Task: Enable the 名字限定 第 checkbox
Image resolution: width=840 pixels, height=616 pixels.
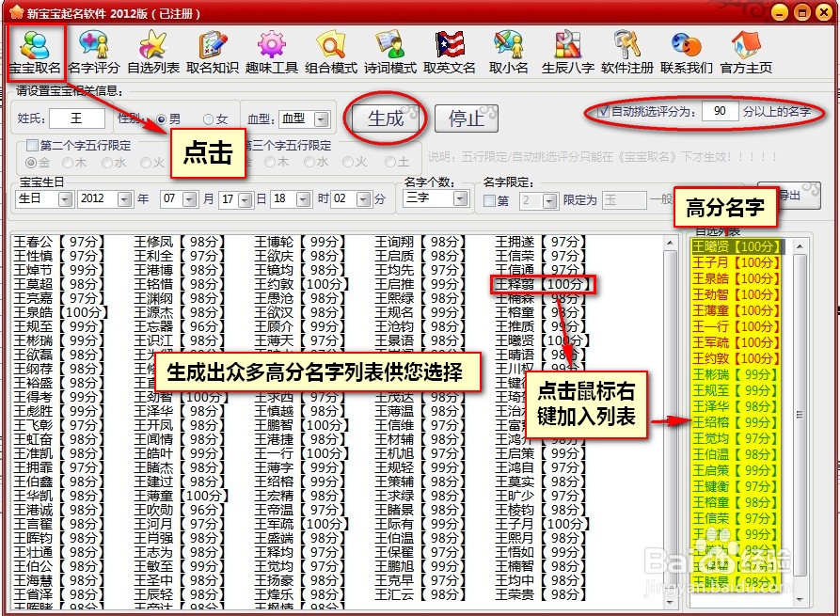Action: 488,200
